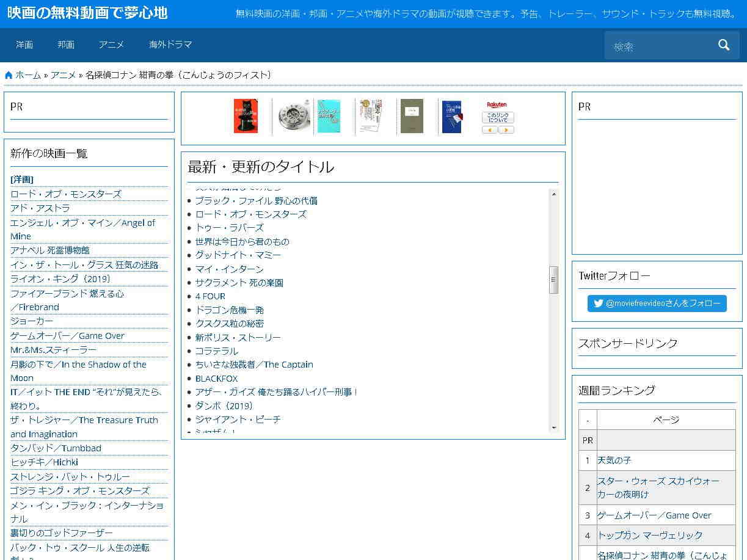Click the next arrow in Rakuten ad
The image size is (747, 560).
tap(506, 129)
